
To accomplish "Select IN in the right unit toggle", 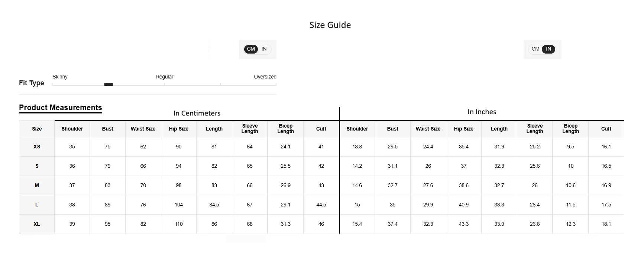I will [x=548, y=49].
